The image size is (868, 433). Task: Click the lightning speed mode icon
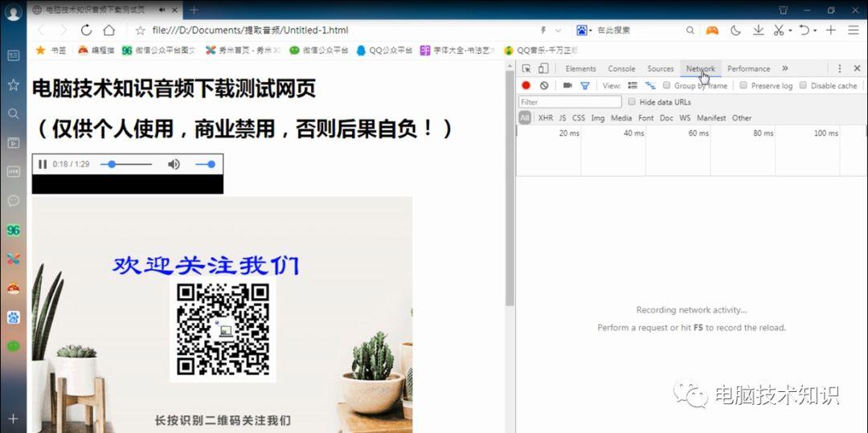tap(543, 31)
